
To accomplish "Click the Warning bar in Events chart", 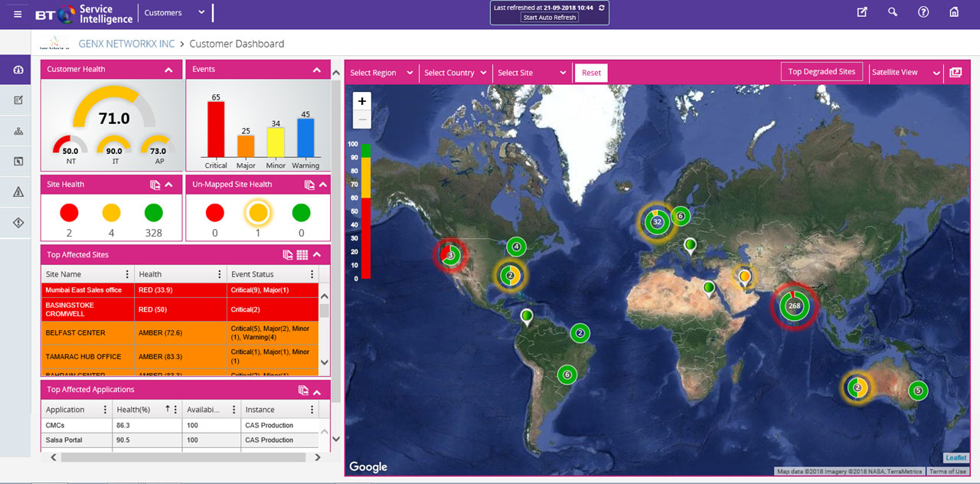I will [305, 139].
